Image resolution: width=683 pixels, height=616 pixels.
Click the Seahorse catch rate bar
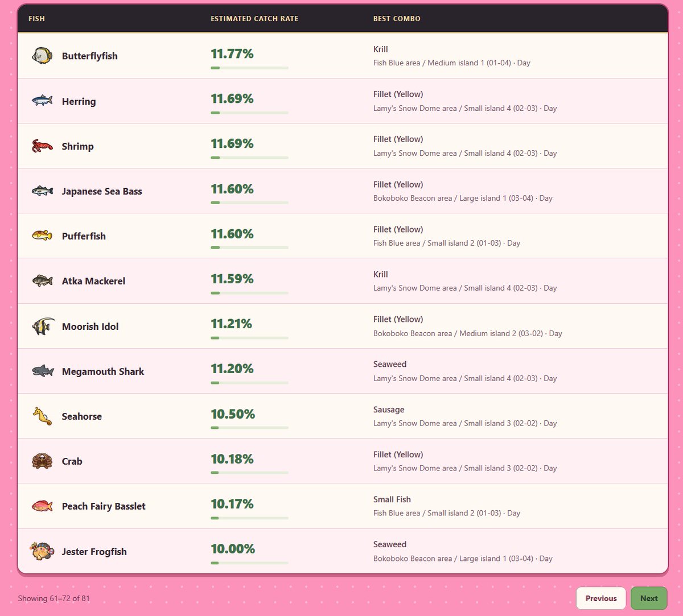249,428
